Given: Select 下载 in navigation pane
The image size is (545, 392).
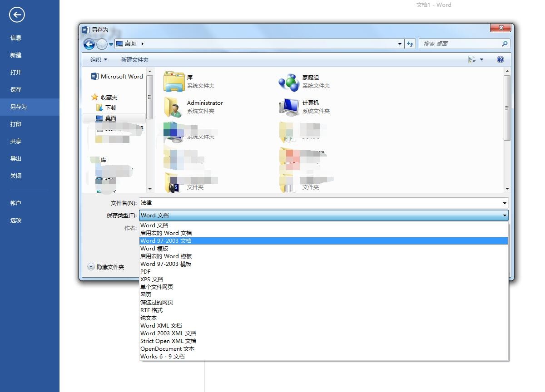Looking at the screenshot, I should [106, 108].
